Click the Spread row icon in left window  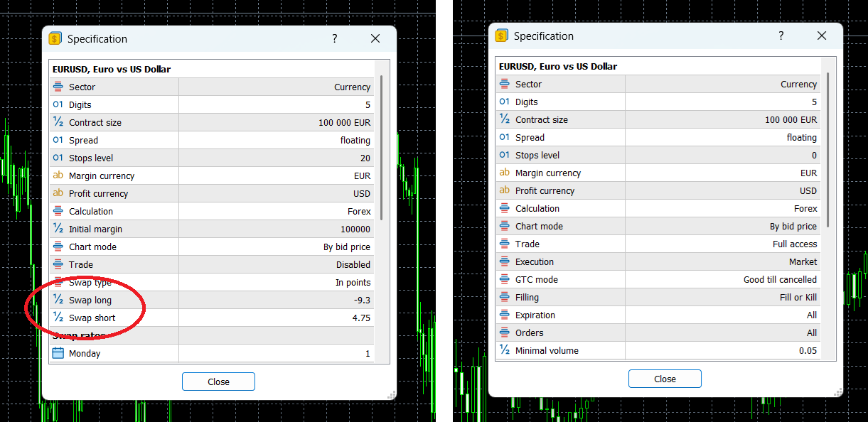pos(58,140)
